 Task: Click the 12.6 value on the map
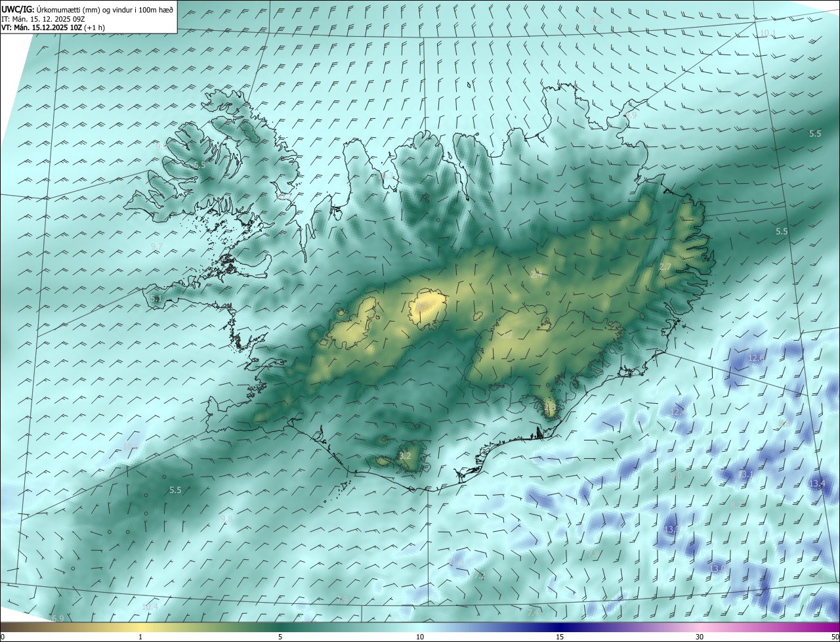point(757,358)
